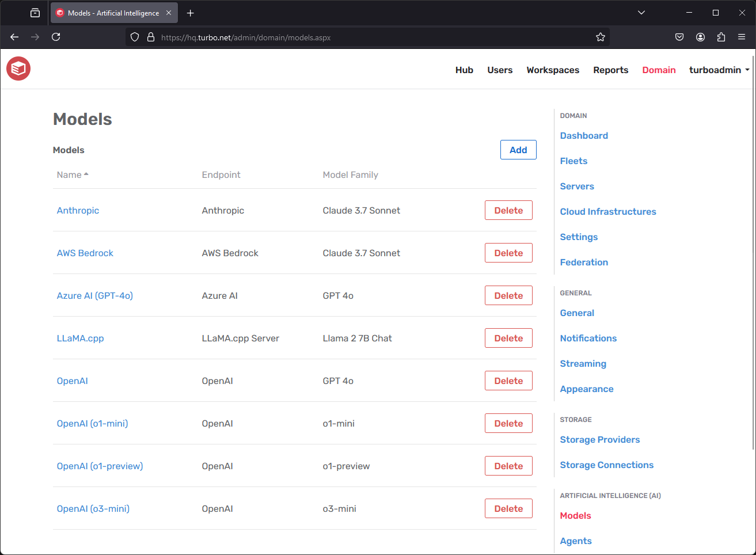Delete the OpenAI GPT 4o model
756x555 pixels.
click(508, 381)
